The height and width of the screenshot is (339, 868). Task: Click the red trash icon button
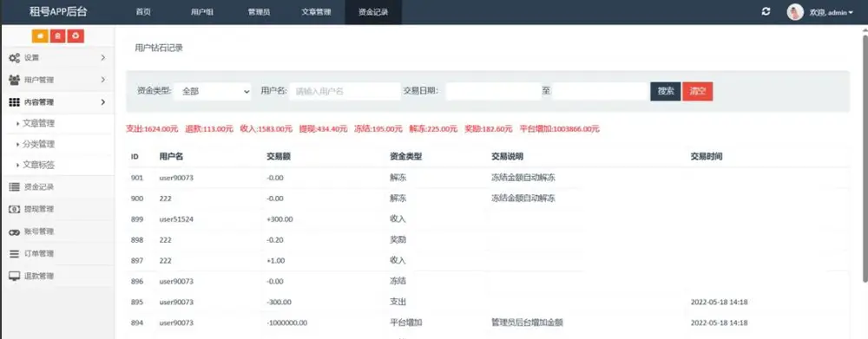coord(58,36)
